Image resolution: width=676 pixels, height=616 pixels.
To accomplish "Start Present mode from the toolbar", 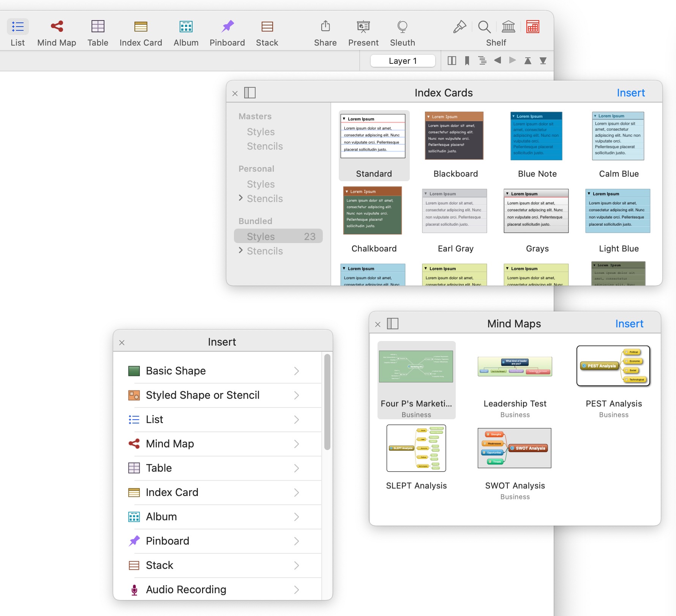I will 363,27.
